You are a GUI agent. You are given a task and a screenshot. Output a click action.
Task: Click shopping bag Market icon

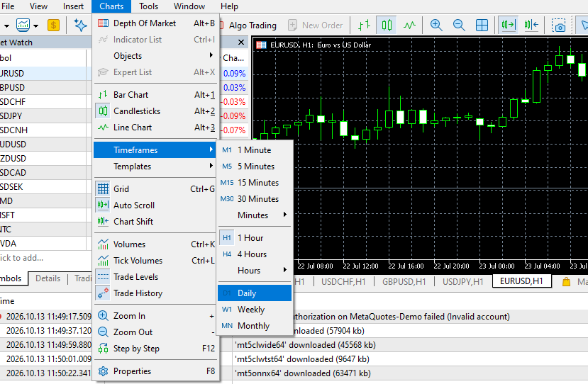pyautogui.click(x=566, y=282)
